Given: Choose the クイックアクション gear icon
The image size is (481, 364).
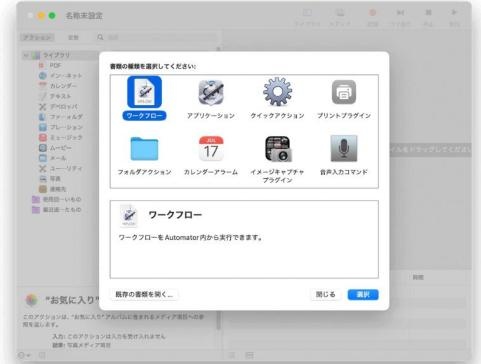Looking at the screenshot, I should (x=277, y=92).
